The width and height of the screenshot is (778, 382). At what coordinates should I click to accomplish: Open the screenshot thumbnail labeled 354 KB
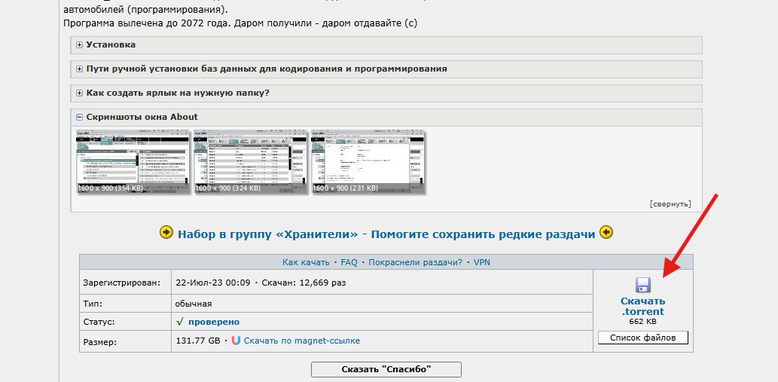coord(132,162)
